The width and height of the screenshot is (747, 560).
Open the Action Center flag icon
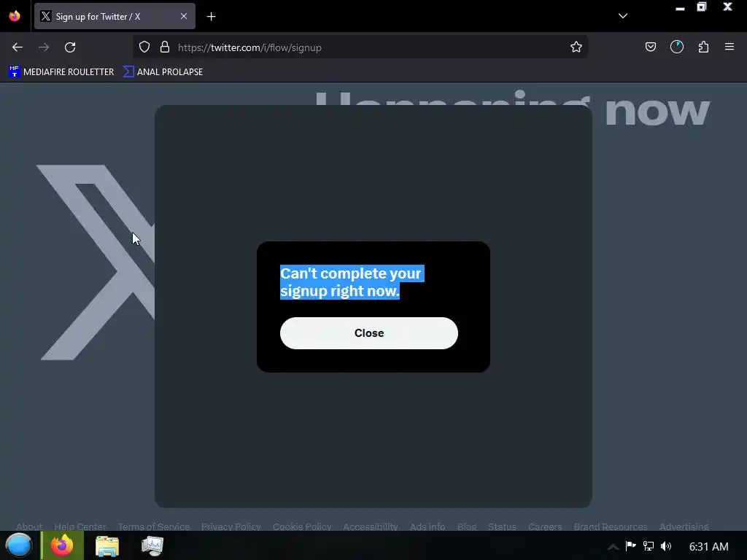point(630,545)
